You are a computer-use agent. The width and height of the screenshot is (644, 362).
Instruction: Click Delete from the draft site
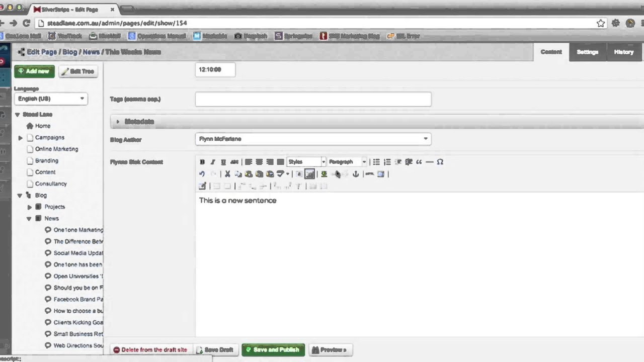150,350
